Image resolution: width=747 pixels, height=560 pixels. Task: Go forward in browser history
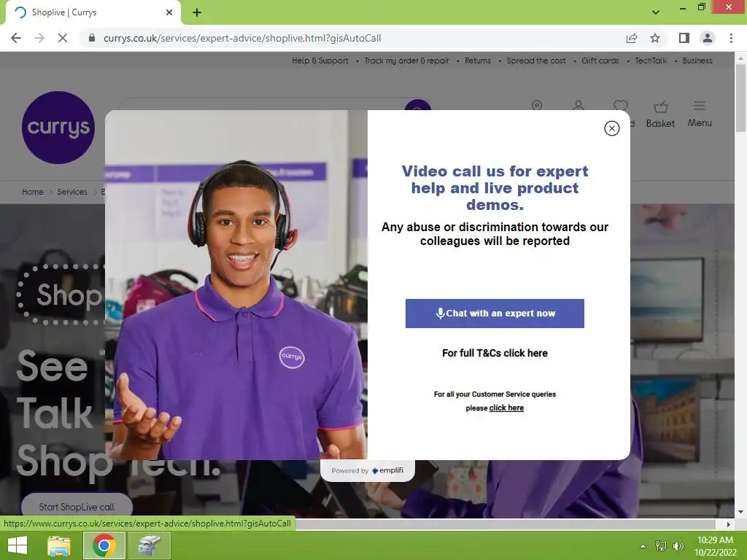[39, 38]
